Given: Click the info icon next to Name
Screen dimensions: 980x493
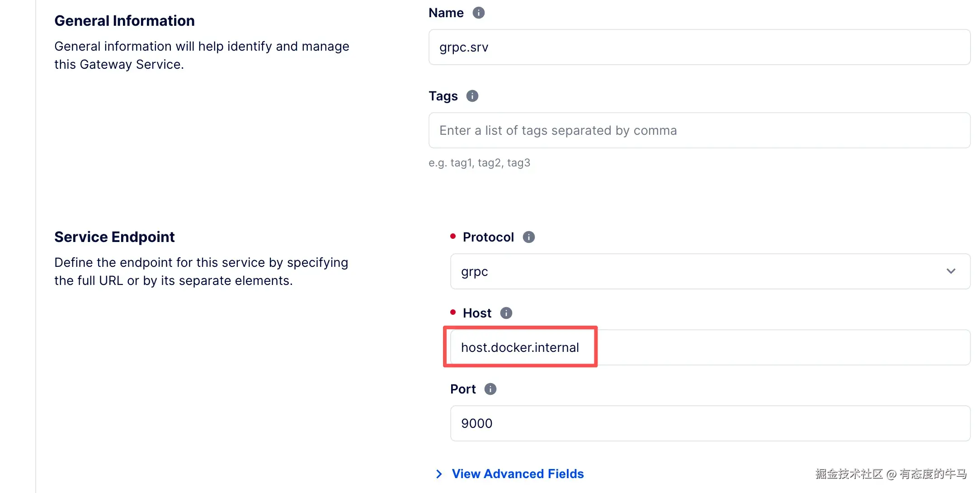Looking at the screenshot, I should 478,13.
